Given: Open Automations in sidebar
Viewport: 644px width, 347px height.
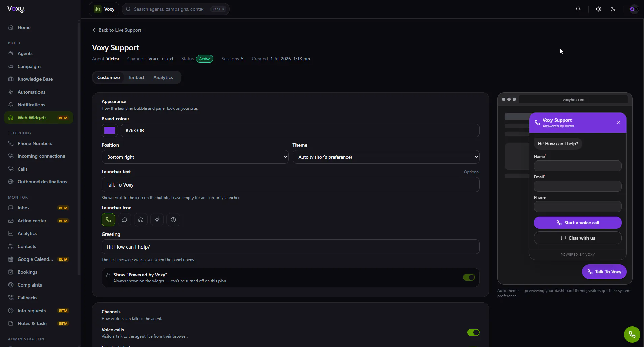Looking at the screenshot, I should (38, 92).
